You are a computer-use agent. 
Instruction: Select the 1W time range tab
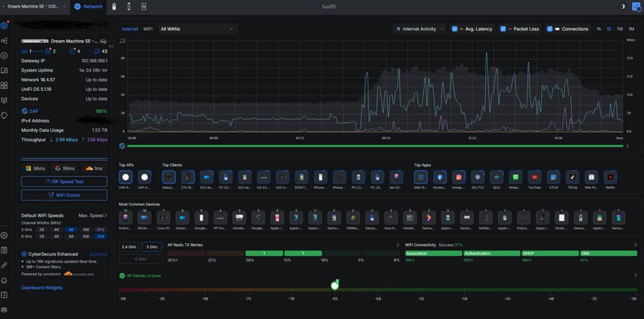click(620, 29)
